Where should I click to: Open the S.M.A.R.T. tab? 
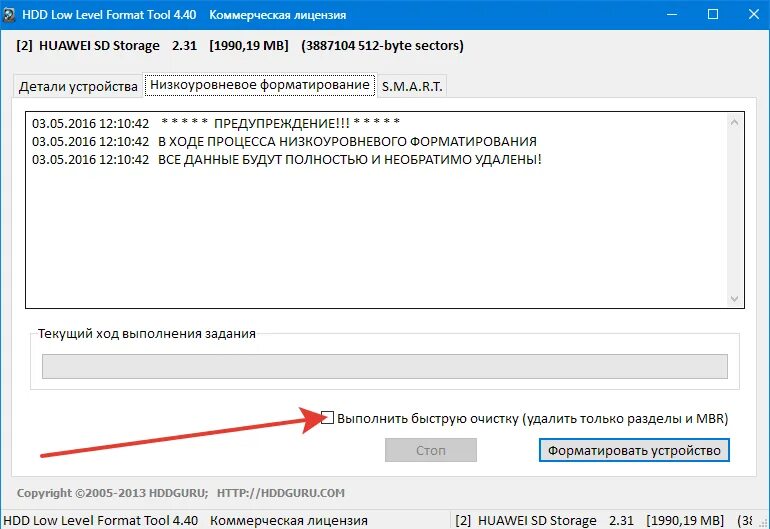pyautogui.click(x=412, y=86)
